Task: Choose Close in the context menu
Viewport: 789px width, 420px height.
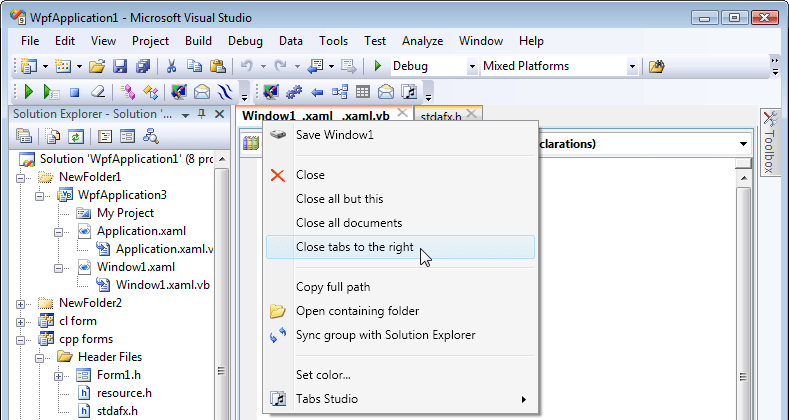Action: (x=400, y=175)
